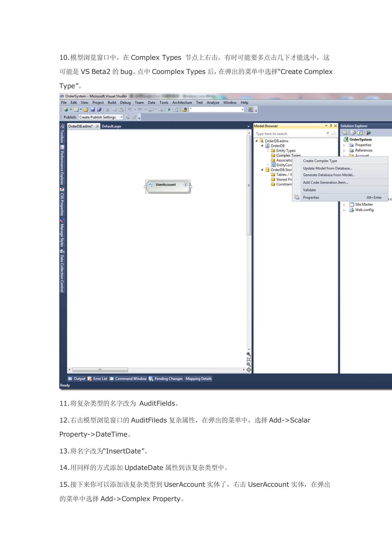Expand Web.config in Solution Explorer
The width and height of the screenshot is (392, 555).
[x=344, y=210]
